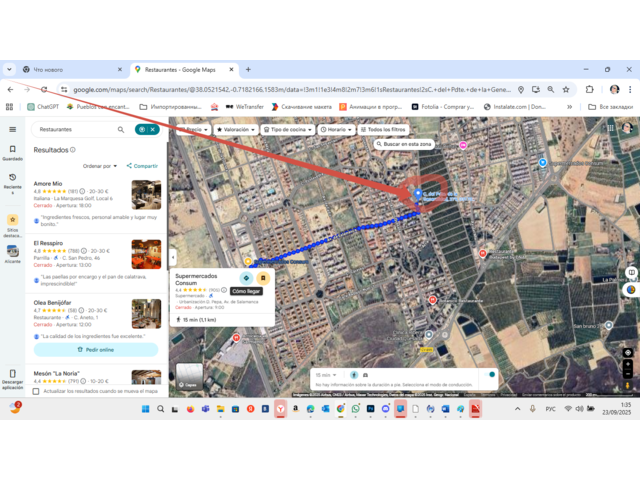
Task: Open the Guardado saved places panel
Action: 12,152
